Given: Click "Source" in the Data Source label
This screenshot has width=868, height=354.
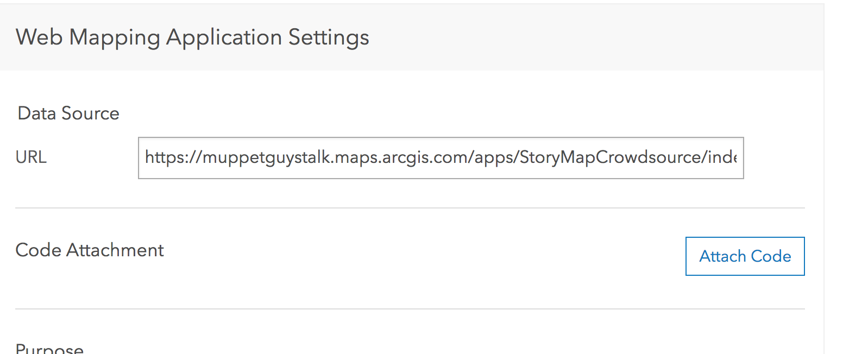Looking at the screenshot, I should (x=90, y=113).
